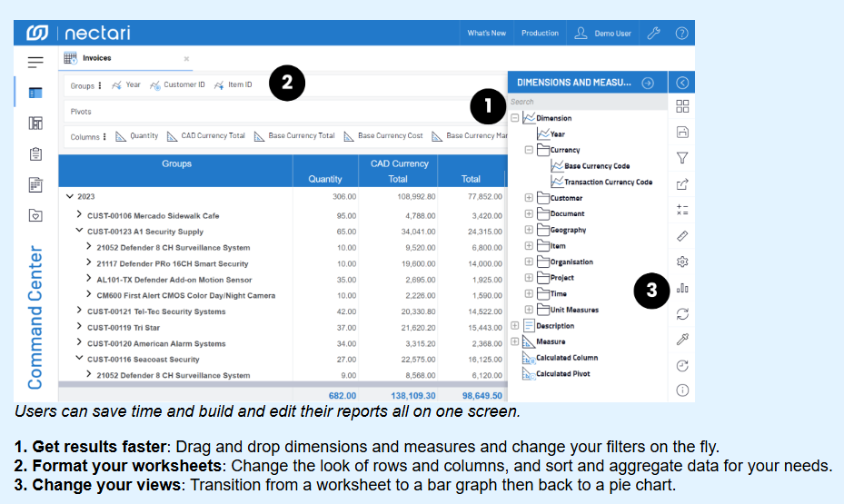Expand the Measure tree node
Viewport: 844px width, 504px height.
click(x=514, y=341)
